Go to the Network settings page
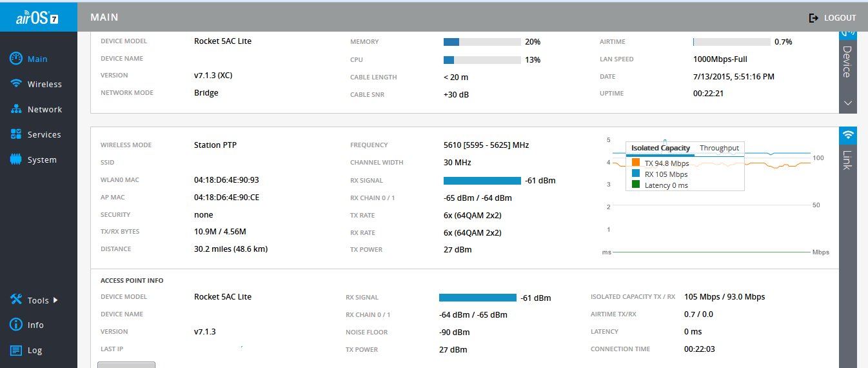This screenshot has height=368, width=868. click(x=36, y=109)
